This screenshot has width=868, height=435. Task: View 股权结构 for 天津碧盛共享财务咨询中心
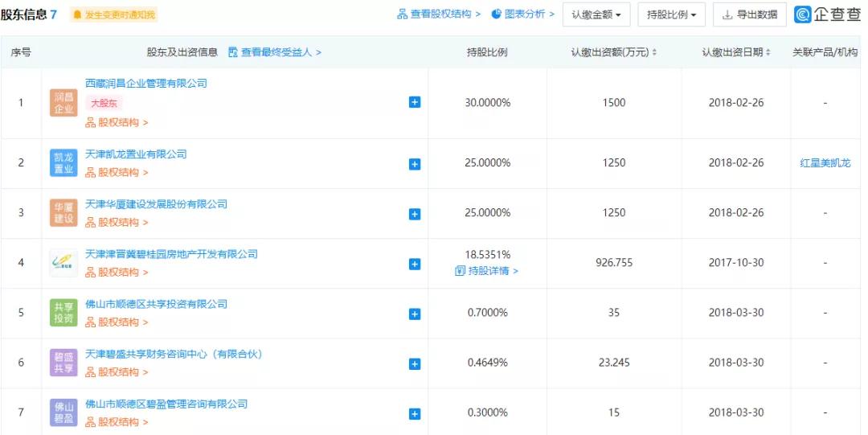click(117, 371)
